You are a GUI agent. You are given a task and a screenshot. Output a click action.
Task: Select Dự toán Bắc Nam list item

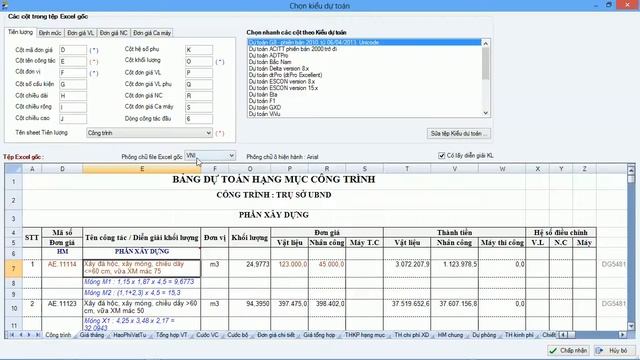point(364,62)
